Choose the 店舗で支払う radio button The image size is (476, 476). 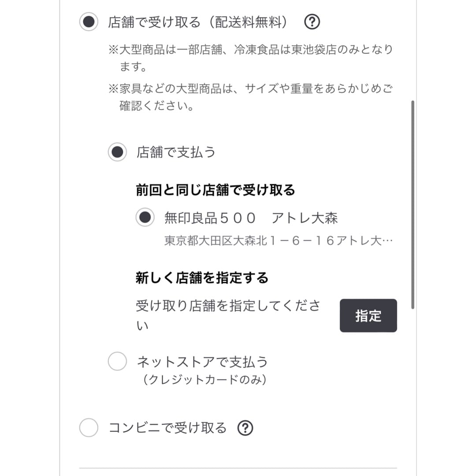click(x=117, y=152)
